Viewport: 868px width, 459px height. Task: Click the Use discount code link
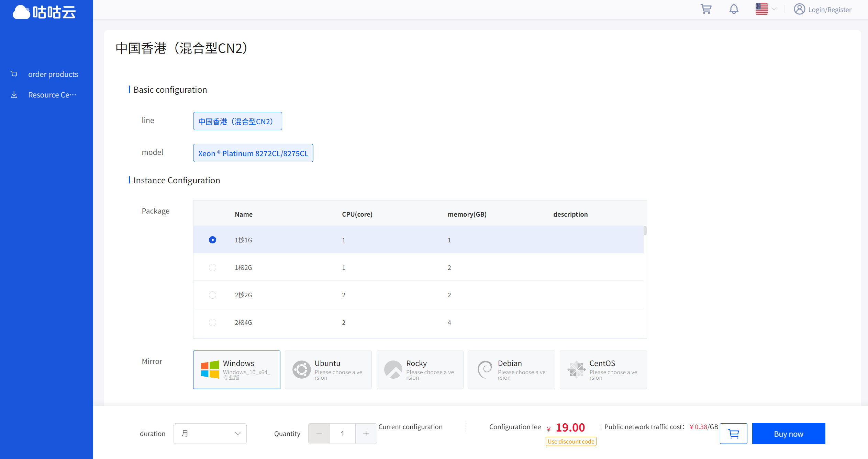point(571,441)
